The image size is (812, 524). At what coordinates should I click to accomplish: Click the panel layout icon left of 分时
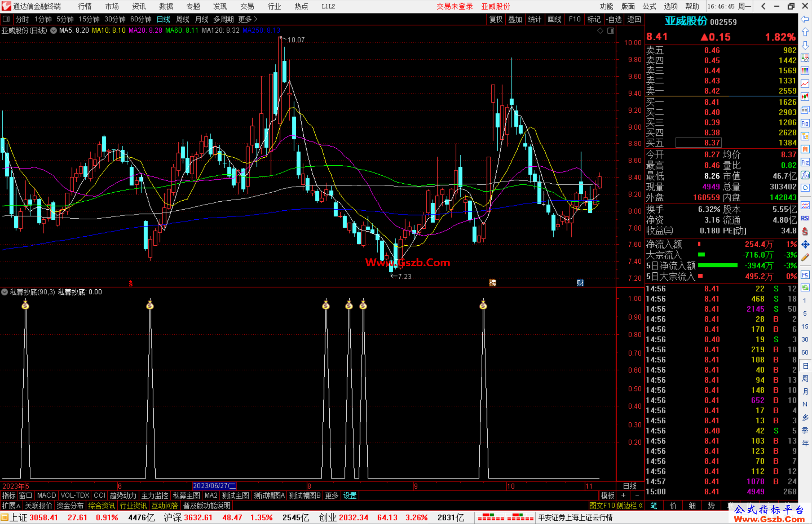click(x=6, y=19)
